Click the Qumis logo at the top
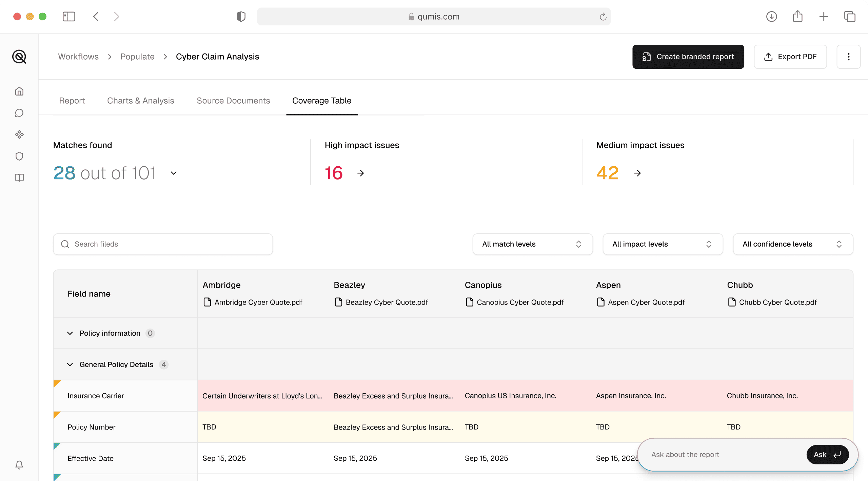The width and height of the screenshot is (868, 481). point(19,57)
